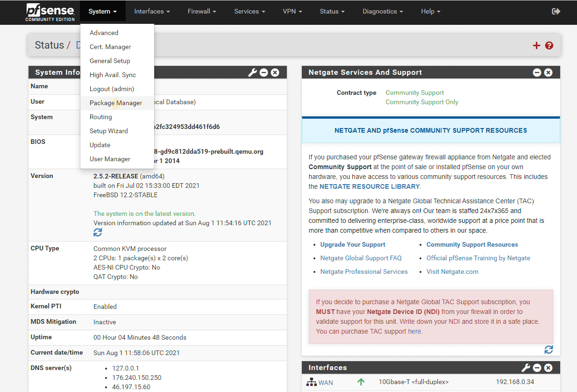Screen dimensions: 577x392
Task: Open Package Manager from System menu
Action: tap(117, 103)
